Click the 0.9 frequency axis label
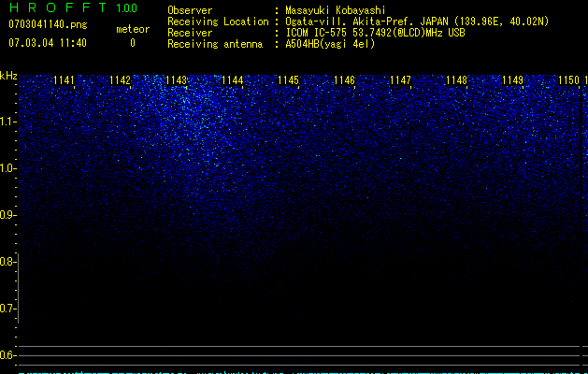Screen dimensions: 588x374 click(x=7, y=215)
